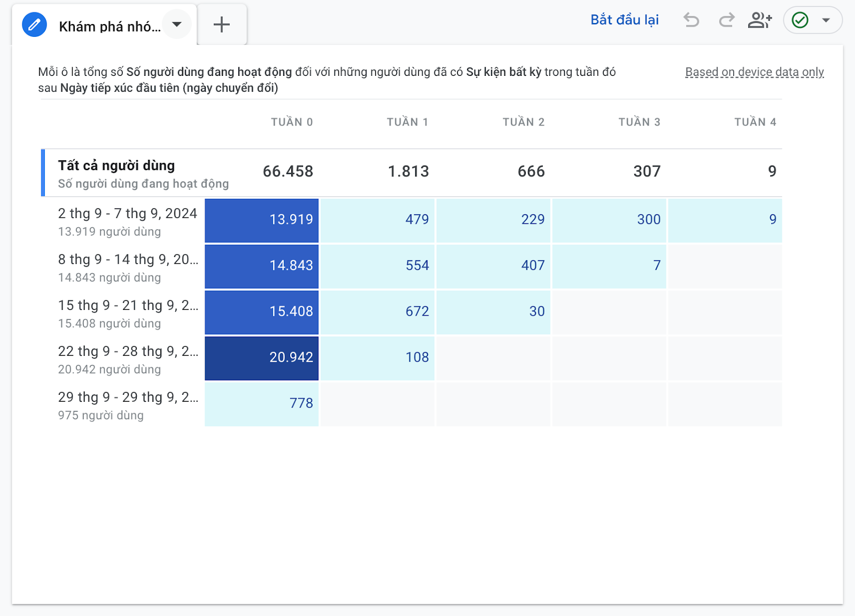
Task: Click the cell showing 7
Action: pos(609,266)
